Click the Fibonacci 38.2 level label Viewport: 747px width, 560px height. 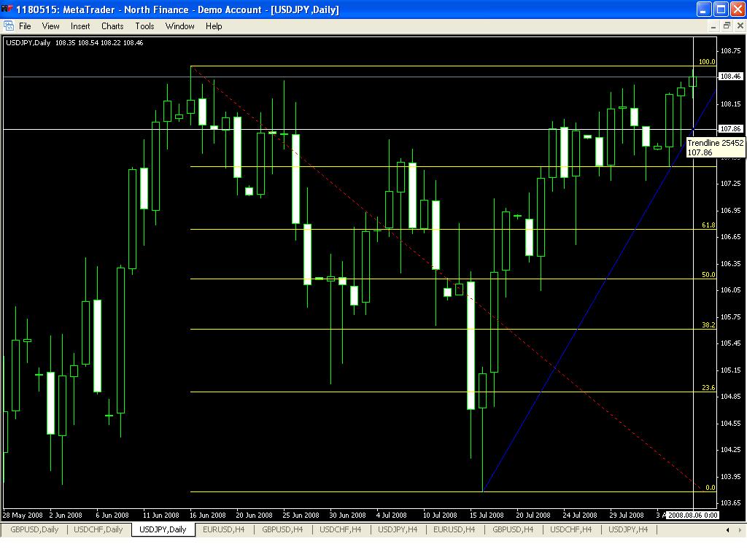(708, 324)
